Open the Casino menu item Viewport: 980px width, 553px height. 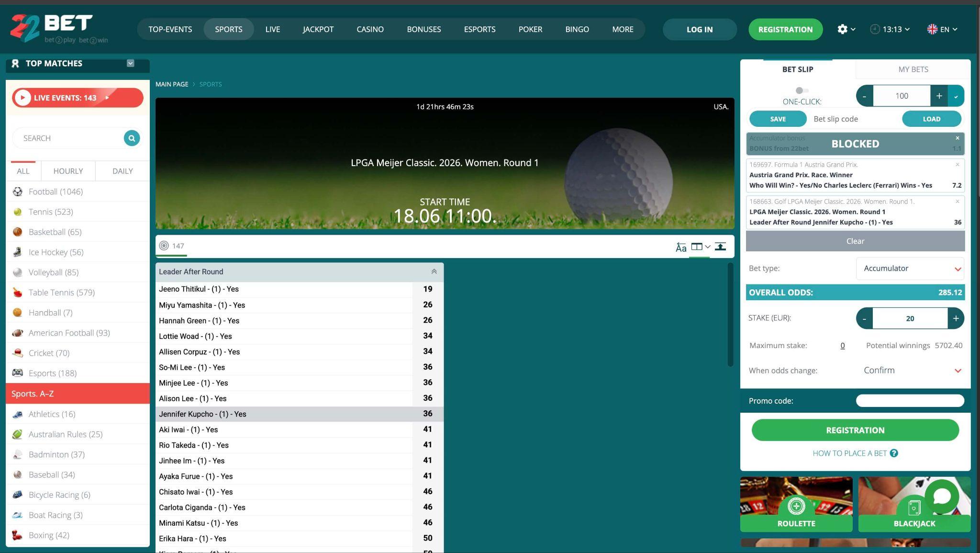(x=370, y=29)
